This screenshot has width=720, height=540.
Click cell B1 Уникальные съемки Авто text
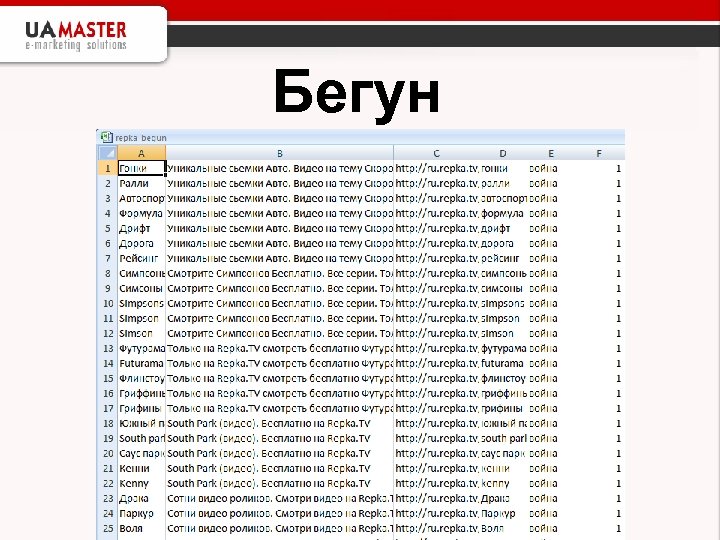click(x=280, y=168)
